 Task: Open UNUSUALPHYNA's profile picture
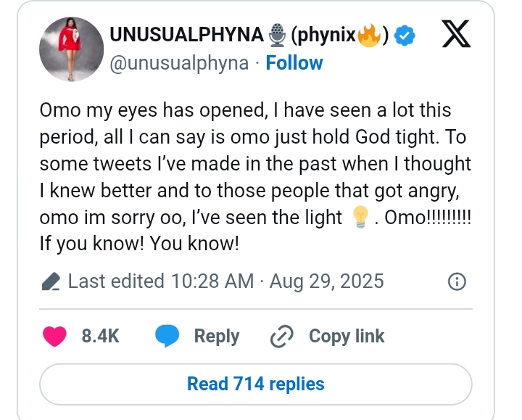[71, 49]
